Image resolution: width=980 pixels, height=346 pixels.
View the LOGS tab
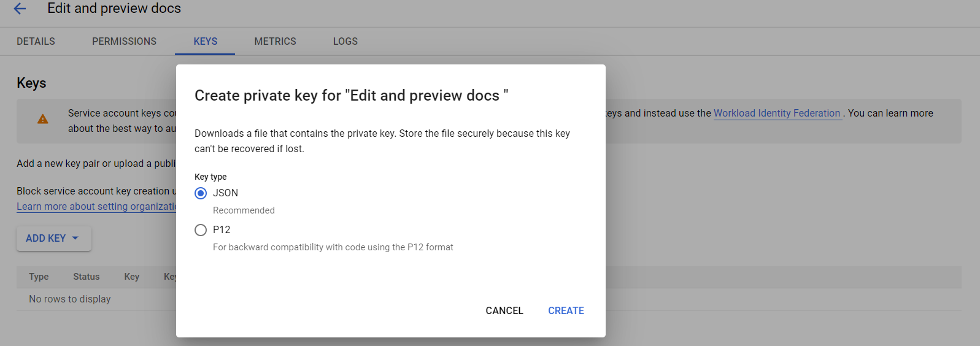[x=345, y=41]
